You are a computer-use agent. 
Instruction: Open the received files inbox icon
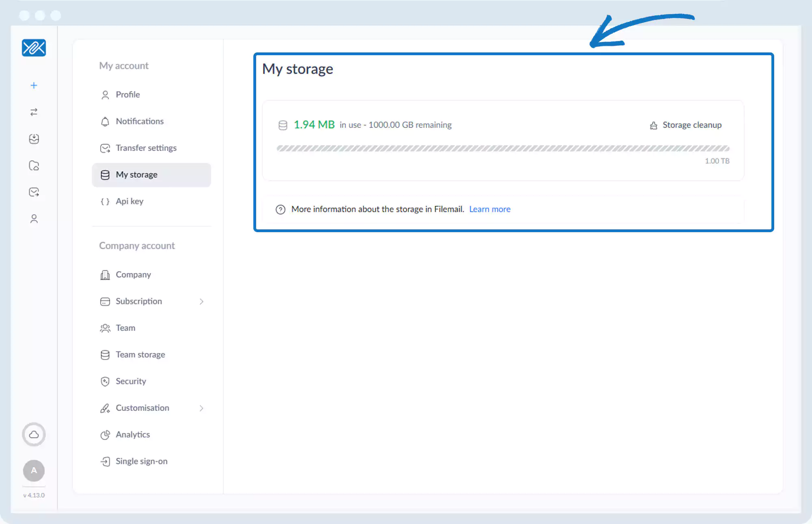[34, 139]
